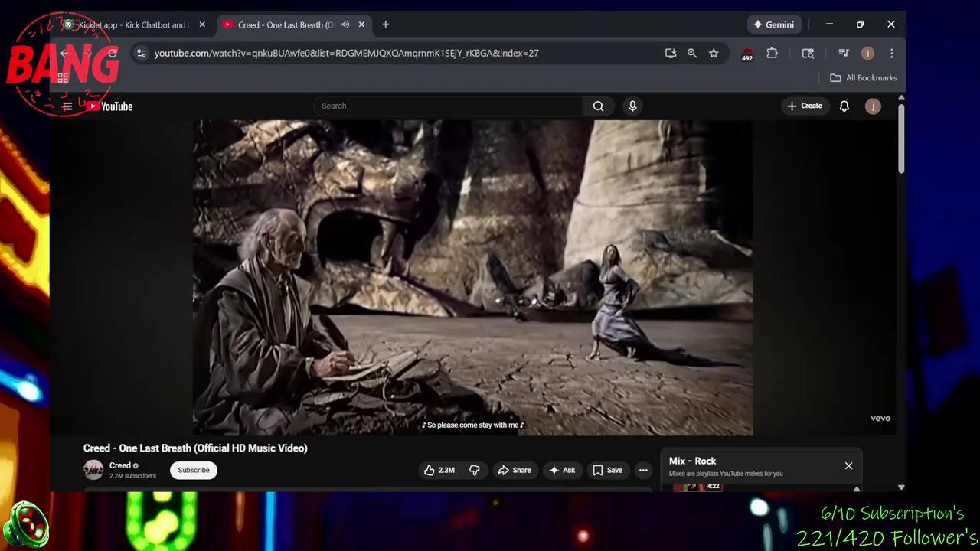The image size is (980, 551).
Task: Click the video player to pause
Action: click(x=472, y=277)
